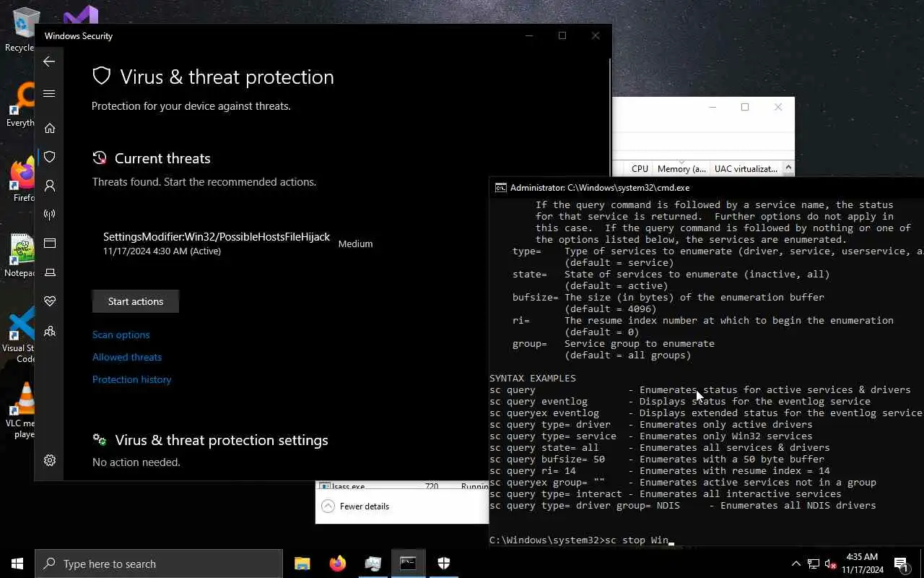The height and width of the screenshot is (578, 924).
Task: Open Allowed threats link
Action: (127, 357)
